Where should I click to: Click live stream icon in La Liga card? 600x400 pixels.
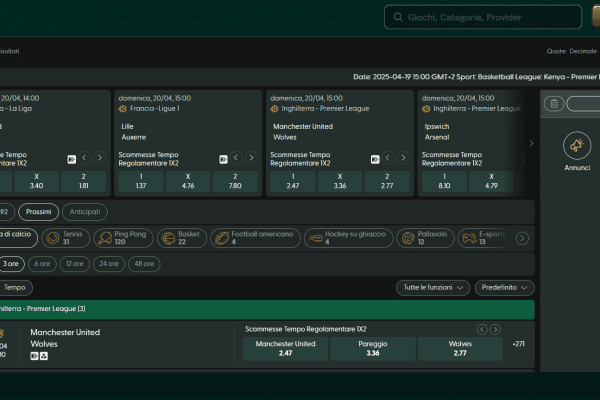click(x=72, y=159)
